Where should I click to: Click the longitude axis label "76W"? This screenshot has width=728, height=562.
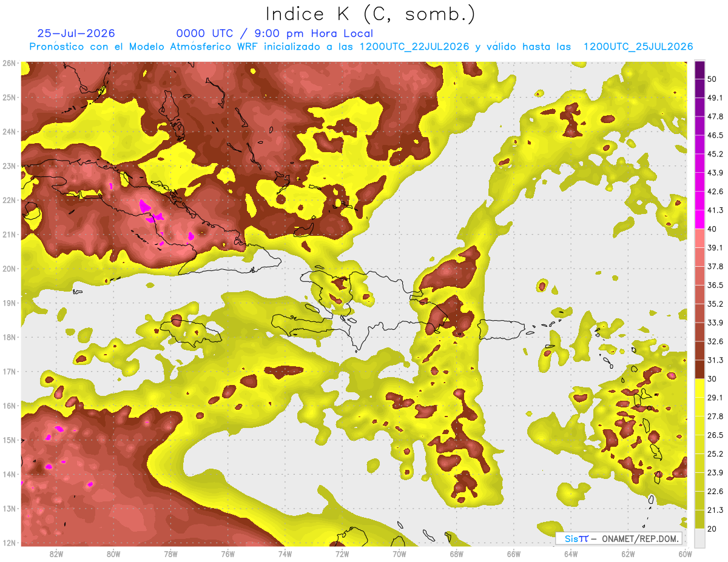coord(227,554)
